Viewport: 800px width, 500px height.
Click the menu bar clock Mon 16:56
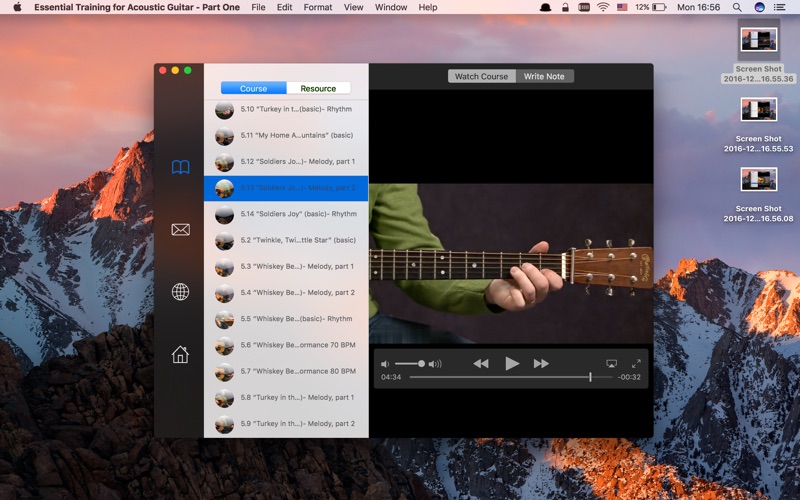coord(698,7)
